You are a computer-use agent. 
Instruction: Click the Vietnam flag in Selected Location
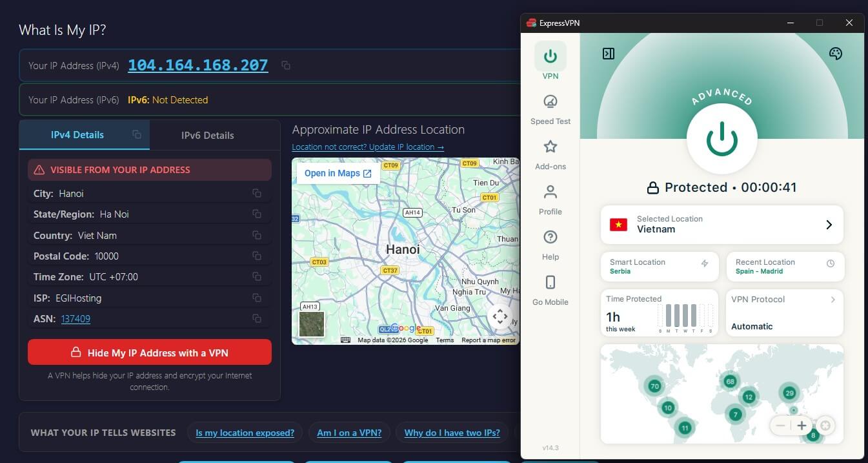(x=618, y=225)
